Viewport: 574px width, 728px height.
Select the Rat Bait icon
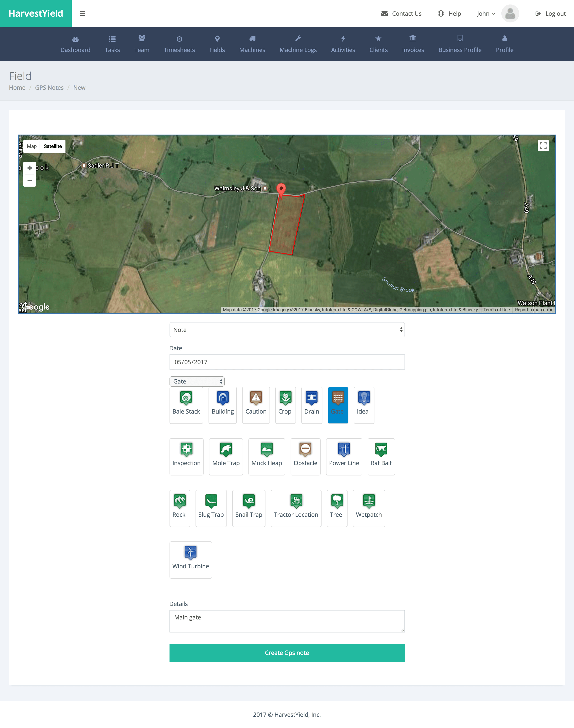pyautogui.click(x=381, y=450)
